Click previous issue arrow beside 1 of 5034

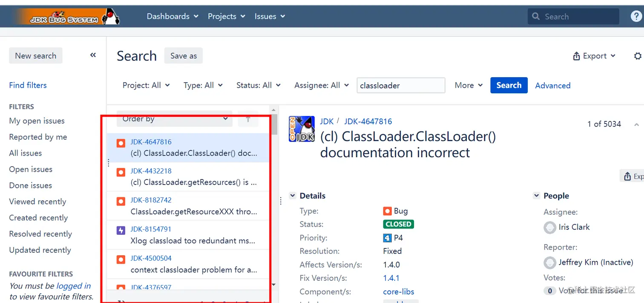point(636,124)
